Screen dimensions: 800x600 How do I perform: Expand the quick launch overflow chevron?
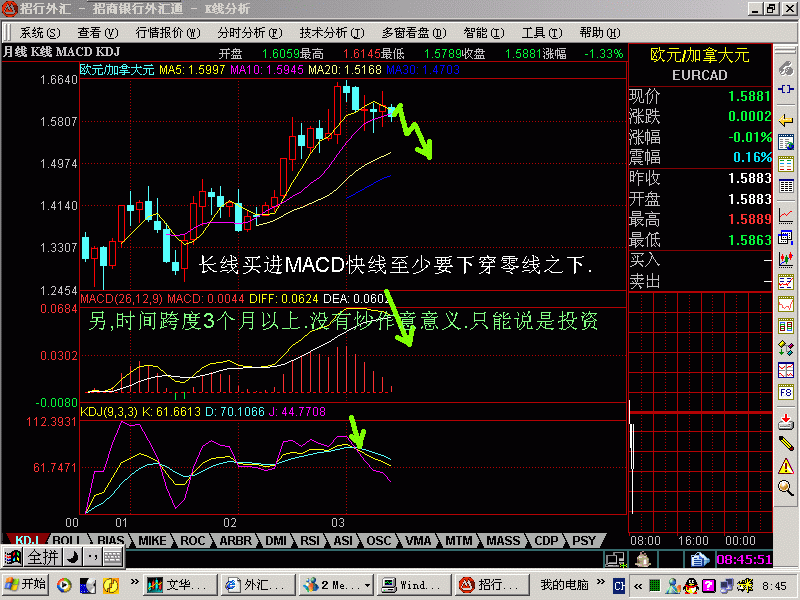134,581
